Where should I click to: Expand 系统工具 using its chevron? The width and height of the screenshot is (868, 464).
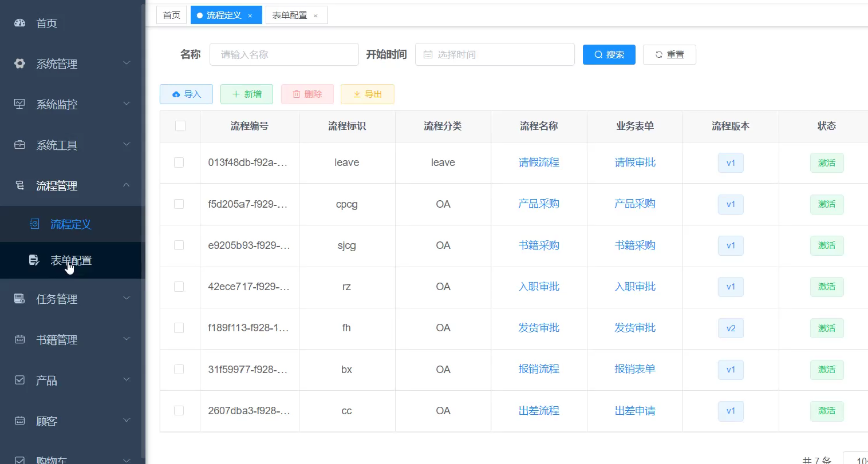127,144
